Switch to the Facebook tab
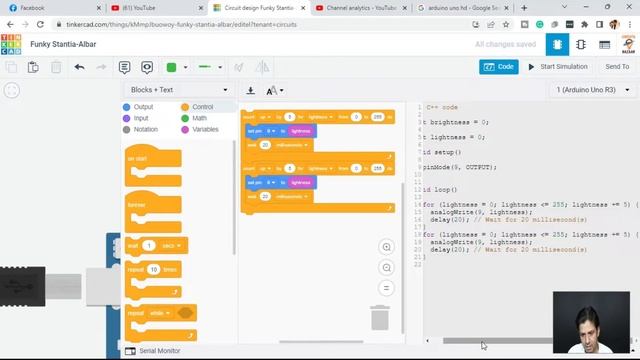The width and height of the screenshot is (640, 360). coord(54,8)
